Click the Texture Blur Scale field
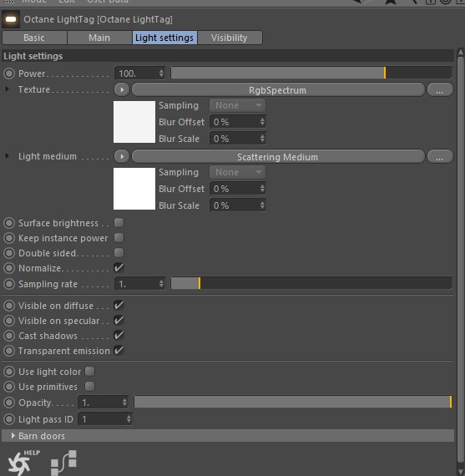This screenshot has width=465, height=476. tap(238, 139)
